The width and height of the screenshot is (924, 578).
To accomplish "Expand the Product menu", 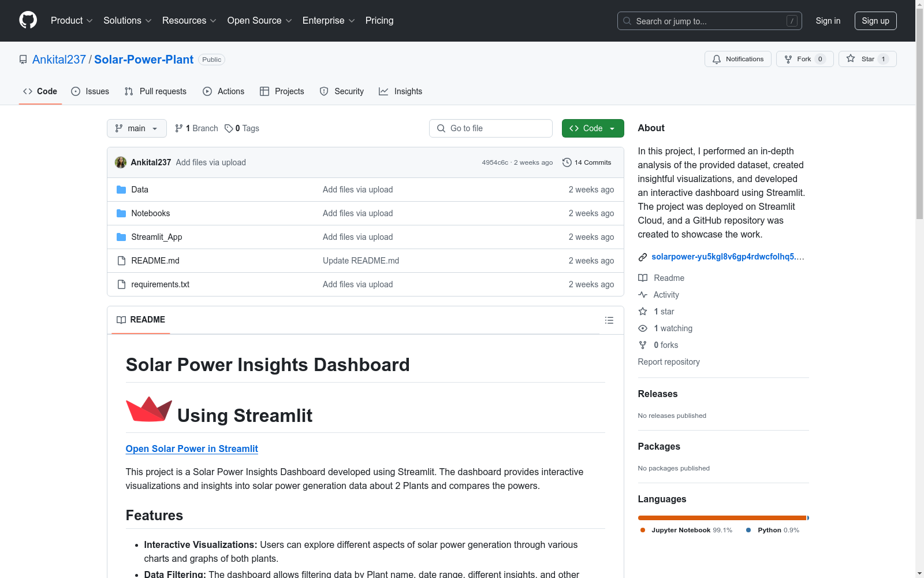I will point(72,20).
